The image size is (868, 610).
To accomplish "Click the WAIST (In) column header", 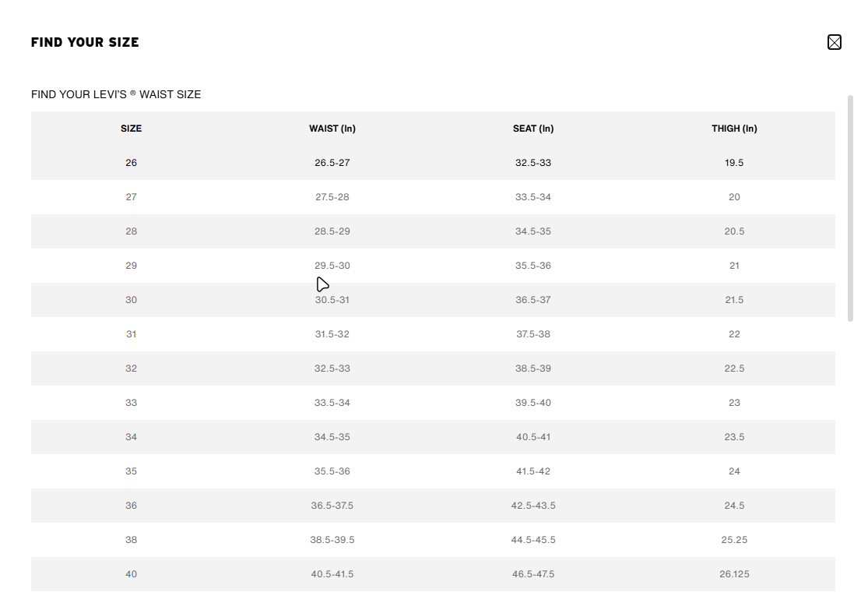I will point(332,129).
